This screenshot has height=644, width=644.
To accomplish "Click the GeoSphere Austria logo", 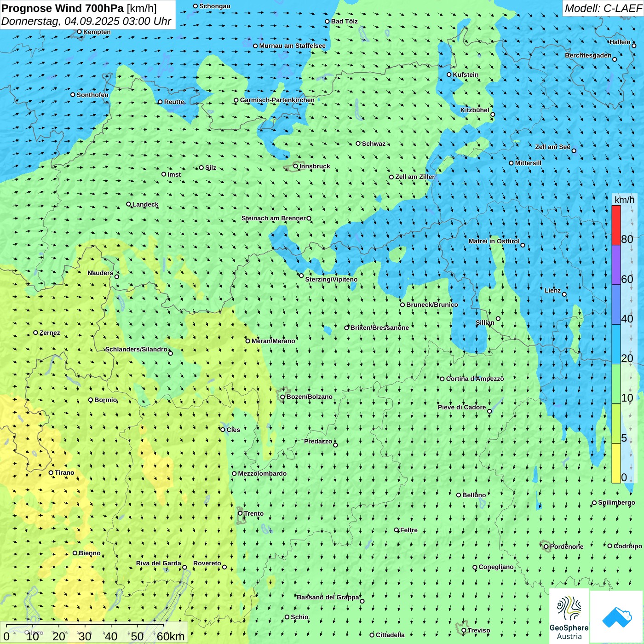I will pyautogui.click(x=569, y=616).
